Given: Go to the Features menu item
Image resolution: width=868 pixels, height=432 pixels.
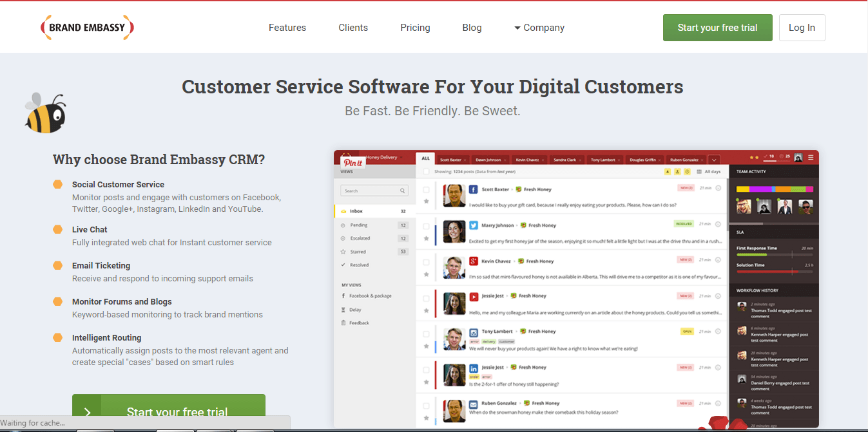Looking at the screenshot, I should [x=287, y=28].
